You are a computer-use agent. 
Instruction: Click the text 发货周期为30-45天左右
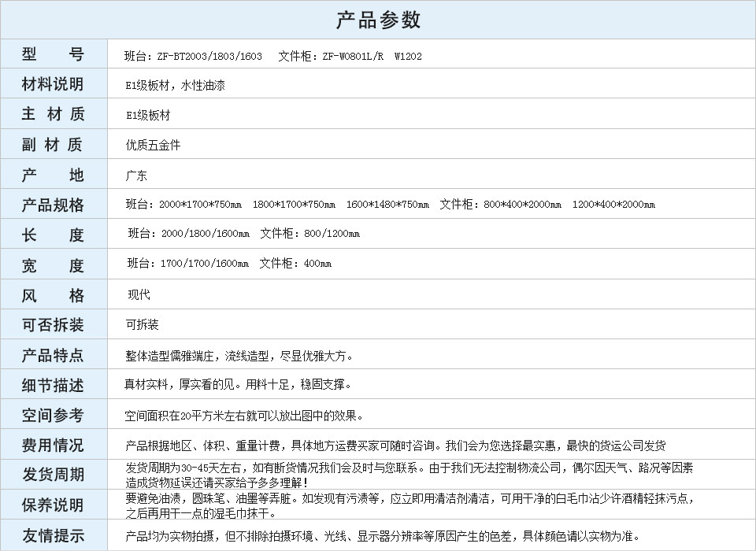pos(186,468)
